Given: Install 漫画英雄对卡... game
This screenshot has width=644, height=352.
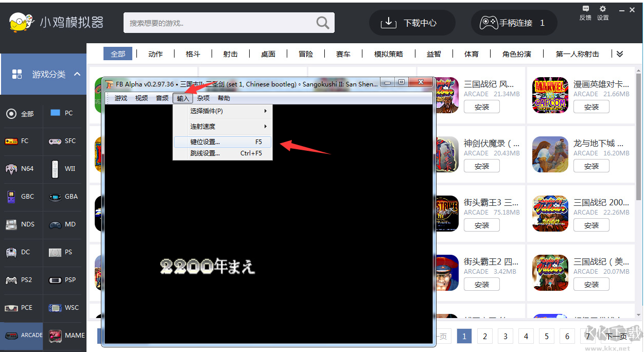Looking at the screenshot, I should click(591, 107).
